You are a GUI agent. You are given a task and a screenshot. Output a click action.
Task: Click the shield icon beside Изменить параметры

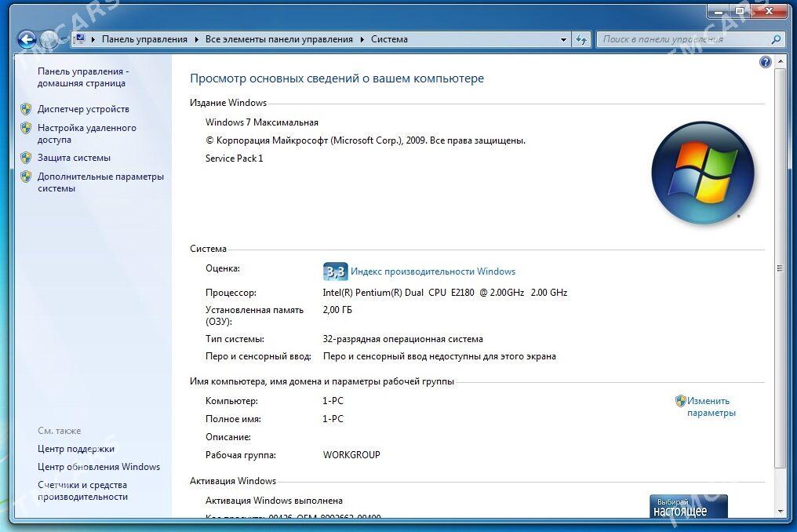click(x=680, y=401)
